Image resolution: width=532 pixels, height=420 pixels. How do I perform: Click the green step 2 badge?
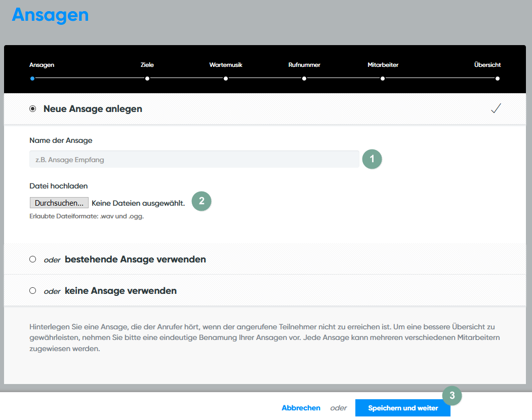(x=201, y=201)
